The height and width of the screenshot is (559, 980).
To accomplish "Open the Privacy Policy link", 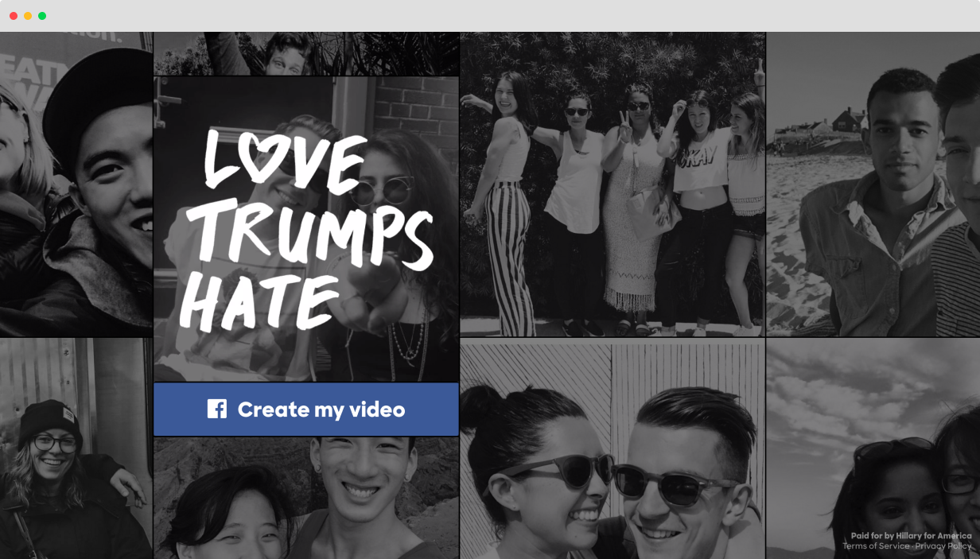I will coord(943,546).
